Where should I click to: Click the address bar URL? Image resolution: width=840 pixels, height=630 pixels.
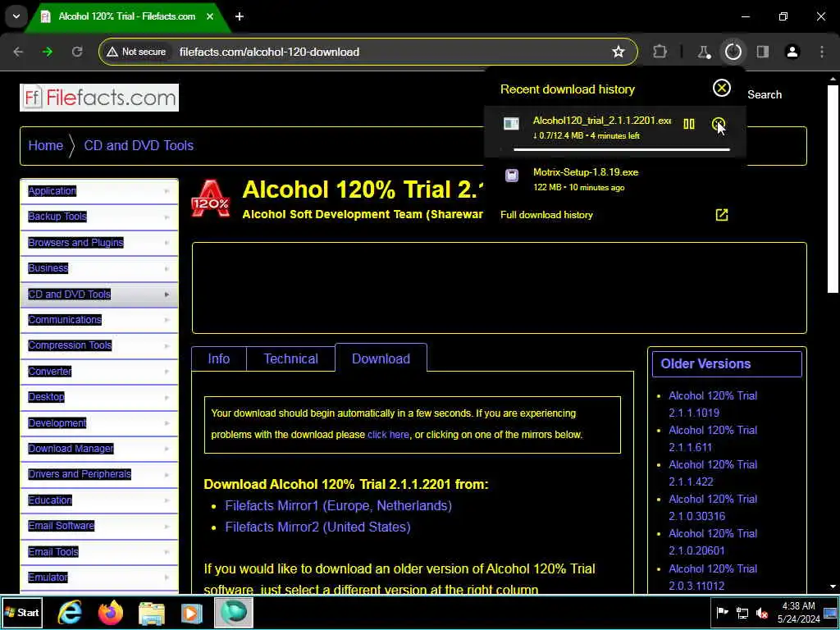pyautogui.click(x=269, y=52)
